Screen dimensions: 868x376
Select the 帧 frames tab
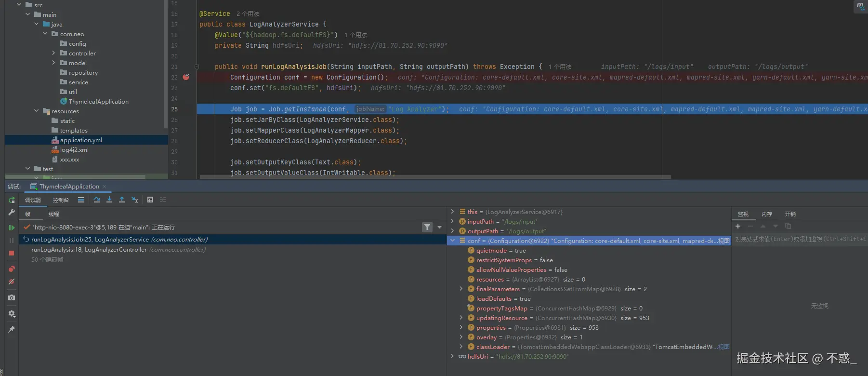tap(28, 214)
